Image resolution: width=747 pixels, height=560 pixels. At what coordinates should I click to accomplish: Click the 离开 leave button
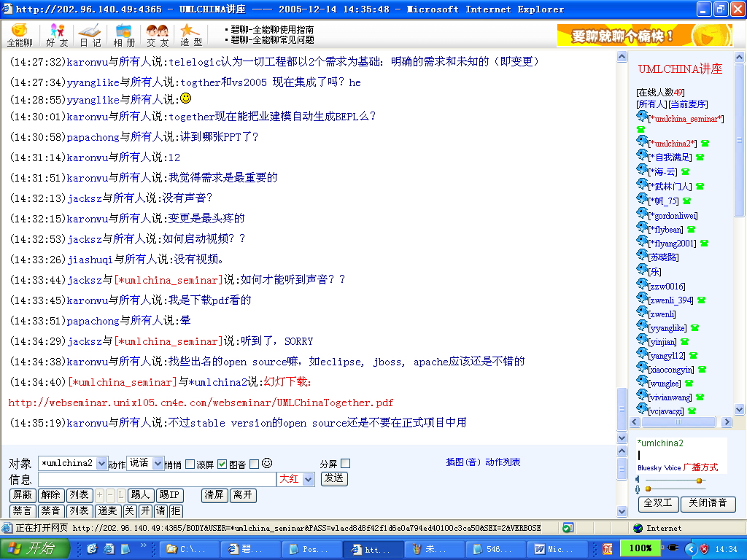(243, 495)
